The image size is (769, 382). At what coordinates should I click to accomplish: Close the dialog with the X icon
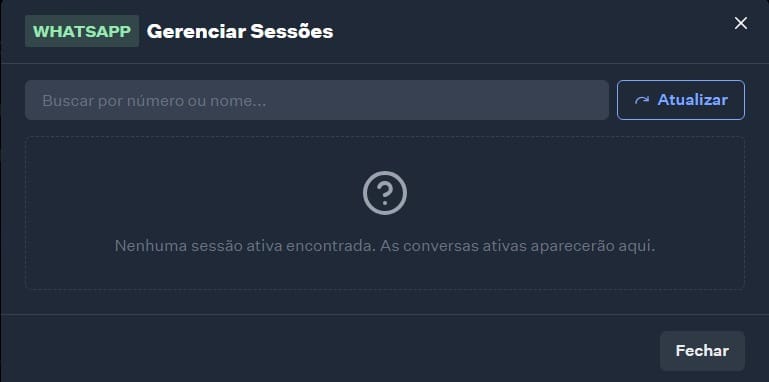(x=741, y=23)
